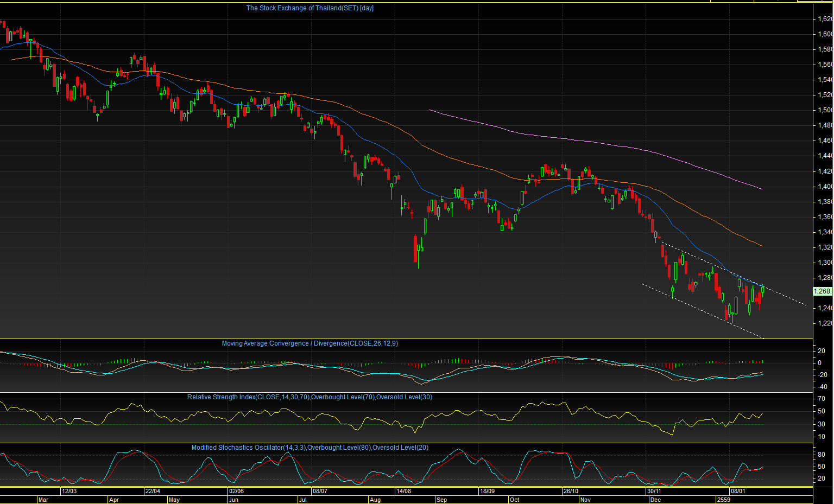Click the 1,560 price axis label
834x504 pixels.
point(825,65)
